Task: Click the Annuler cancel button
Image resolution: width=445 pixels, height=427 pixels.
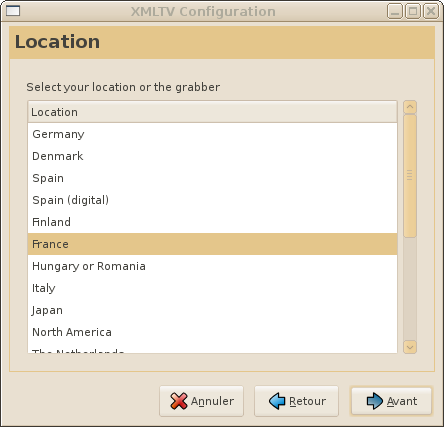Action: point(201,401)
